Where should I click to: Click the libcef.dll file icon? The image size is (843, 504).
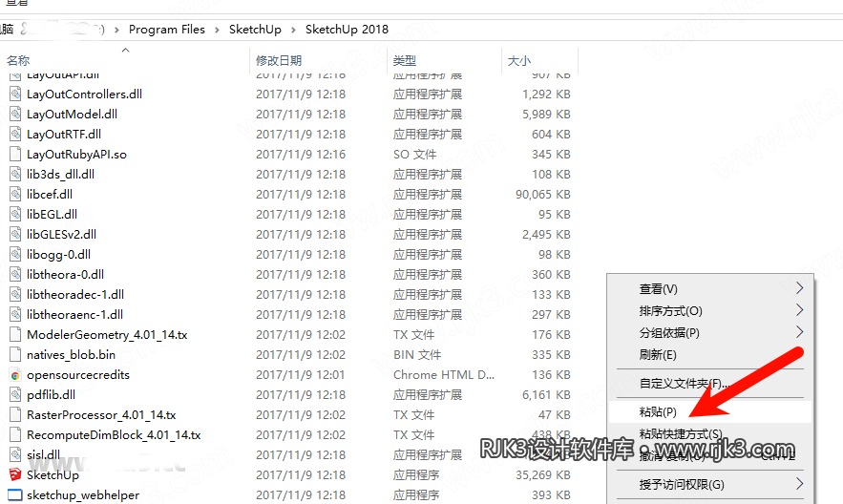[x=15, y=194]
